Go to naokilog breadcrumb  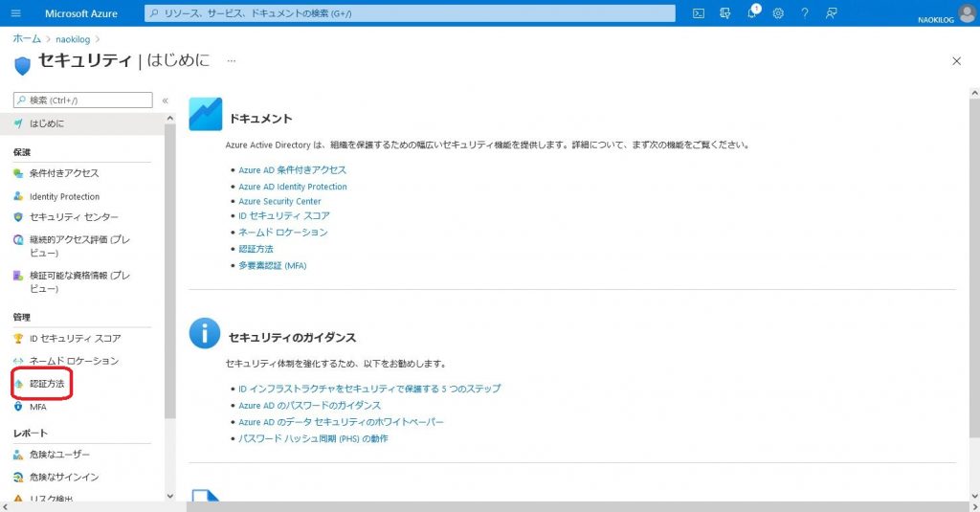(73, 39)
